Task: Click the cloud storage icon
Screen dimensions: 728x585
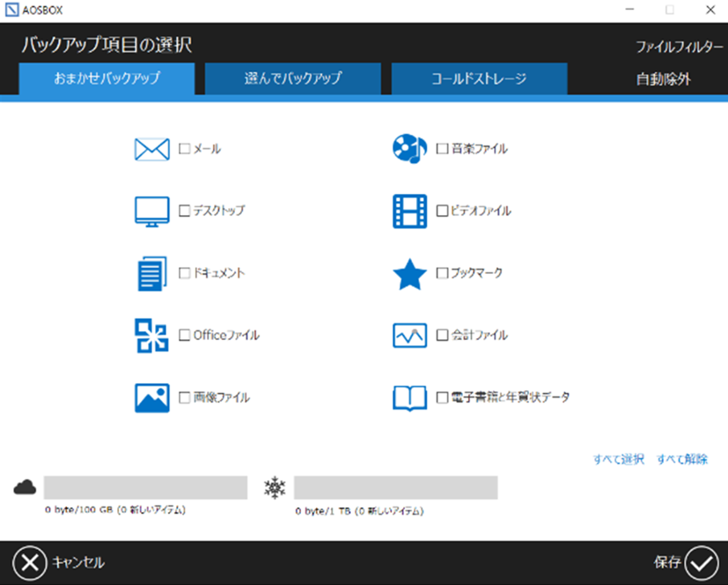Action: click(25, 487)
